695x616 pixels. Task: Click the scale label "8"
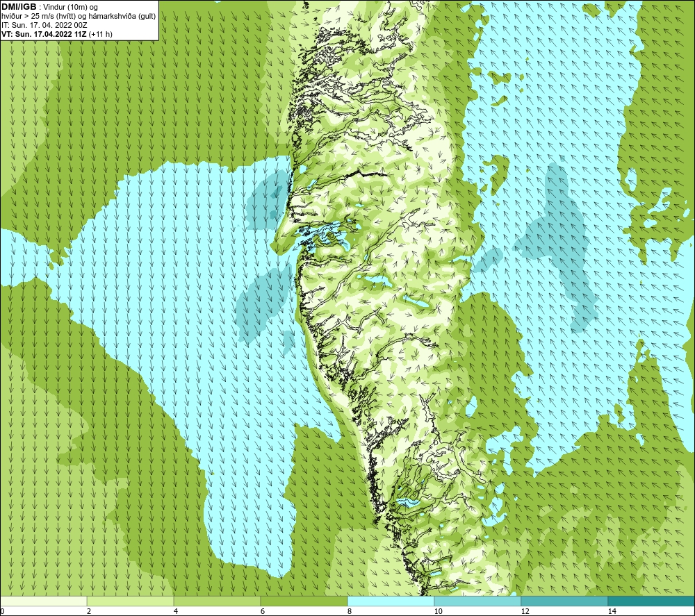(350, 612)
